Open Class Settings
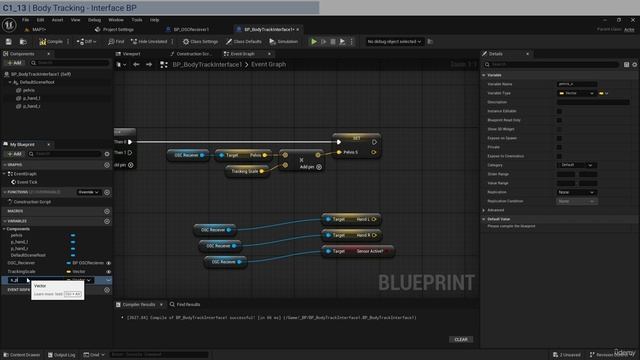640x360 pixels. [x=200, y=42]
